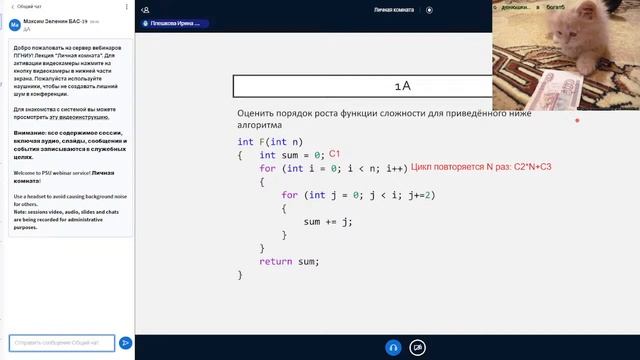Image resolution: width=640 pixels, height=360 pixels.
Task: Open the эту видеоинструкцию link
Action: point(79,117)
